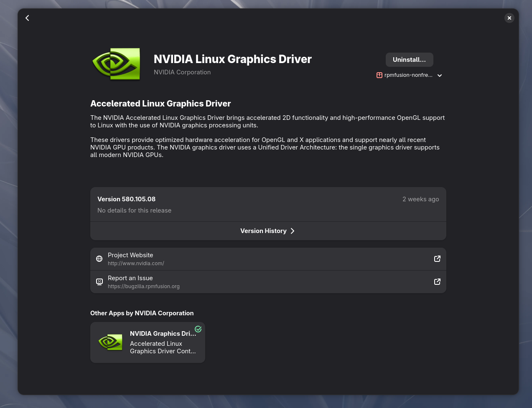Click the Uninstall button
Image resolution: width=532 pixels, height=408 pixels.
click(x=409, y=60)
